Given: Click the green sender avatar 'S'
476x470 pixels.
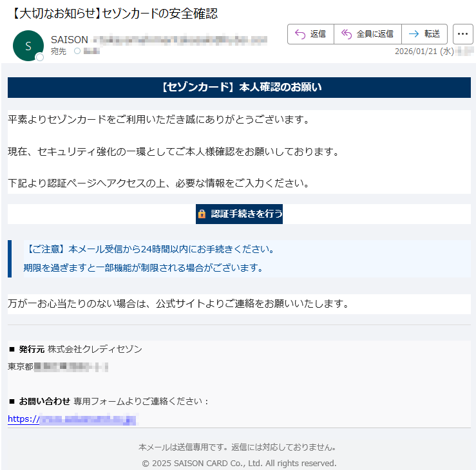Looking at the screenshot, I should click(28, 45).
